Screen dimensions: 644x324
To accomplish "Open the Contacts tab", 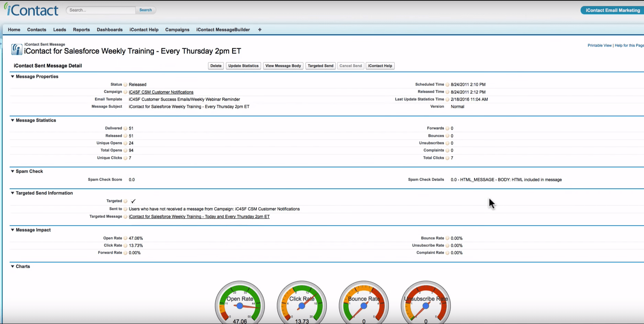I will click(x=37, y=30).
